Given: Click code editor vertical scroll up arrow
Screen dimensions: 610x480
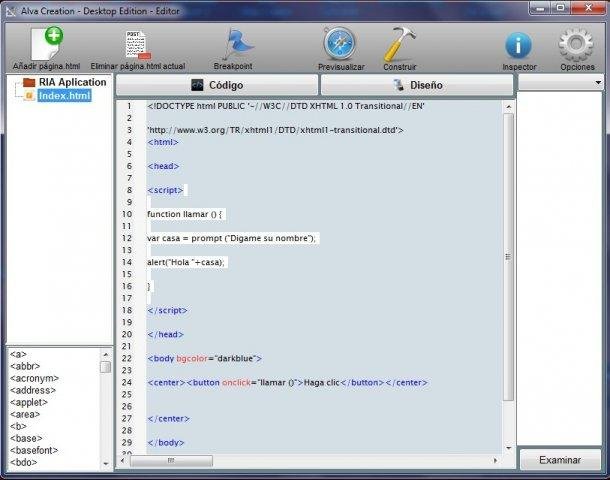Looking at the screenshot, I should [x=508, y=106].
